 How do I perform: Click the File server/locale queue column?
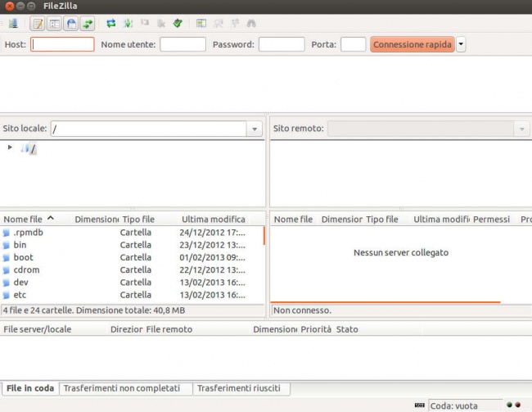pyautogui.click(x=38, y=329)
